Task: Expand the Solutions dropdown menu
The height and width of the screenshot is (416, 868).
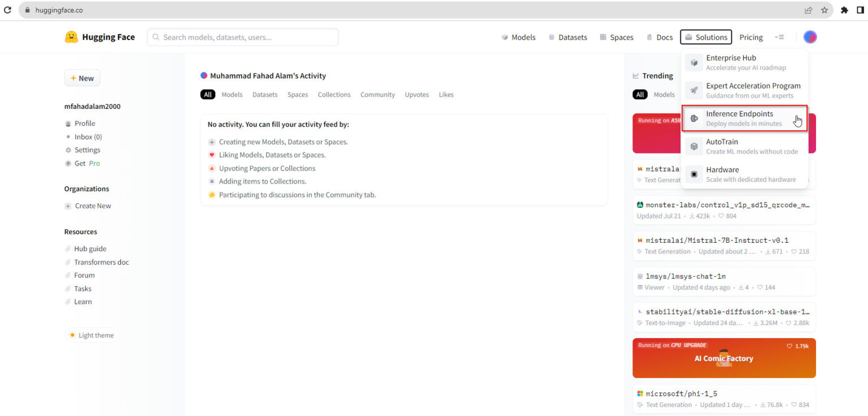Action: [x=706, y=37]
